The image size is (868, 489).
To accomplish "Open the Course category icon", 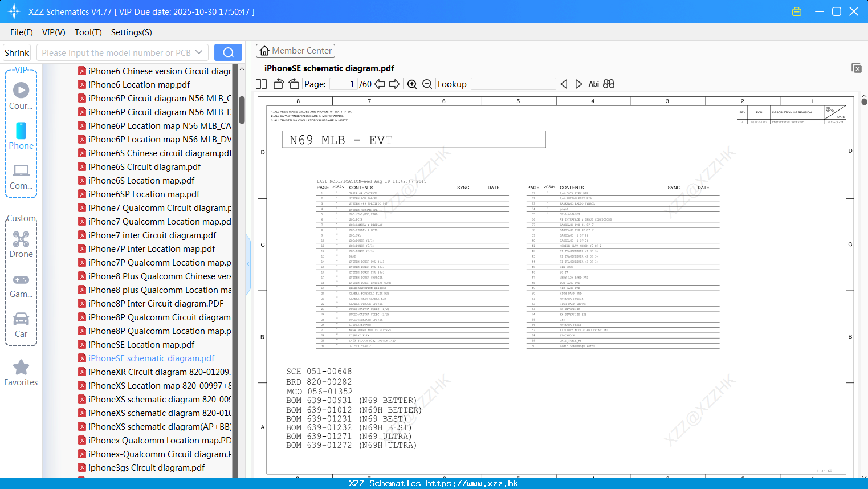I will (x=21, y=96).
